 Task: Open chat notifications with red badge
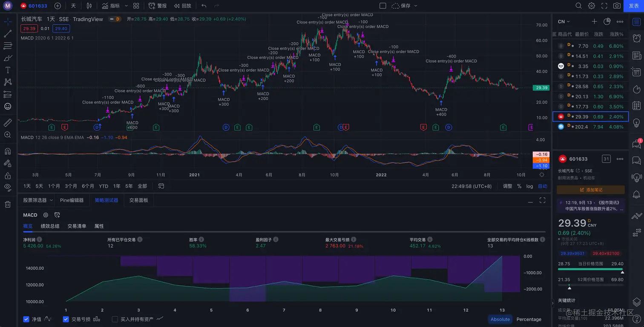pyautogui.click(x=637, y=144)
